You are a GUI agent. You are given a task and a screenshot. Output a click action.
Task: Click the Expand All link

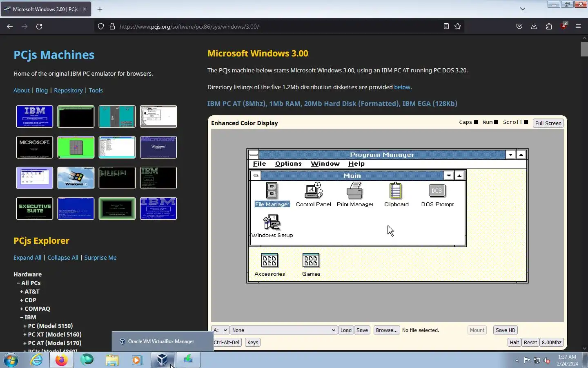pyautogui.click(x=27, y=258)
